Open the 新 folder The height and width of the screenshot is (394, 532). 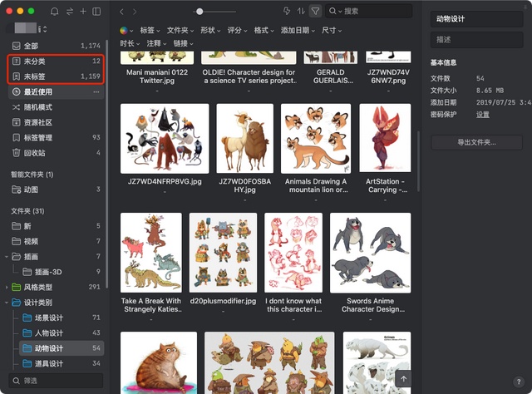tap(56, 226)
